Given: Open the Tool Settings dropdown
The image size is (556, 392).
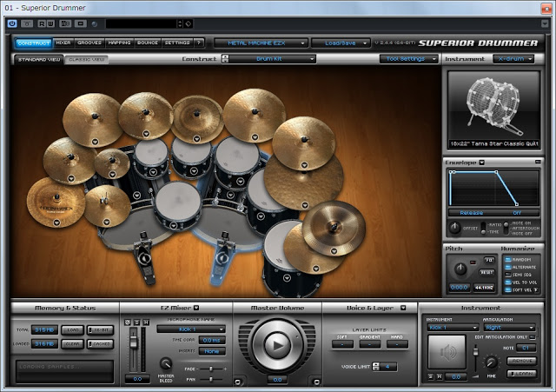Looking at the screenshot, I should click(x=408, y=59).
